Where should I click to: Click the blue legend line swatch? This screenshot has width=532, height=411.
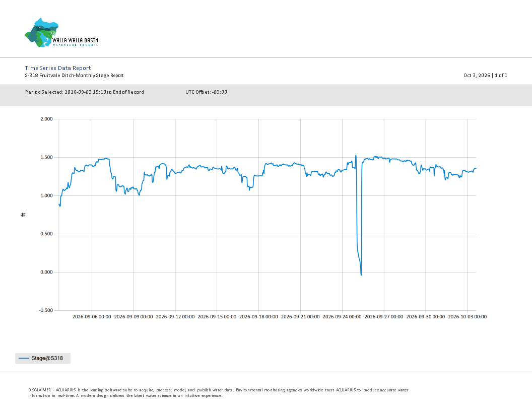point(24,358)
